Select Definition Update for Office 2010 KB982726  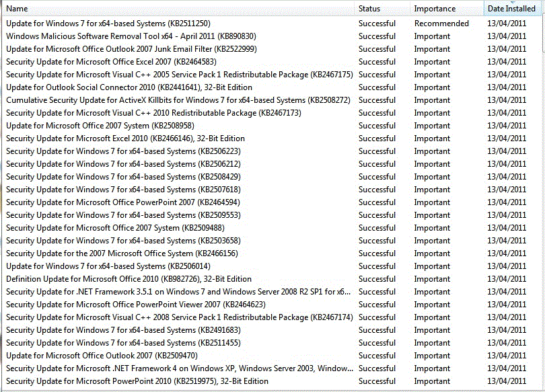click(129, 279)
